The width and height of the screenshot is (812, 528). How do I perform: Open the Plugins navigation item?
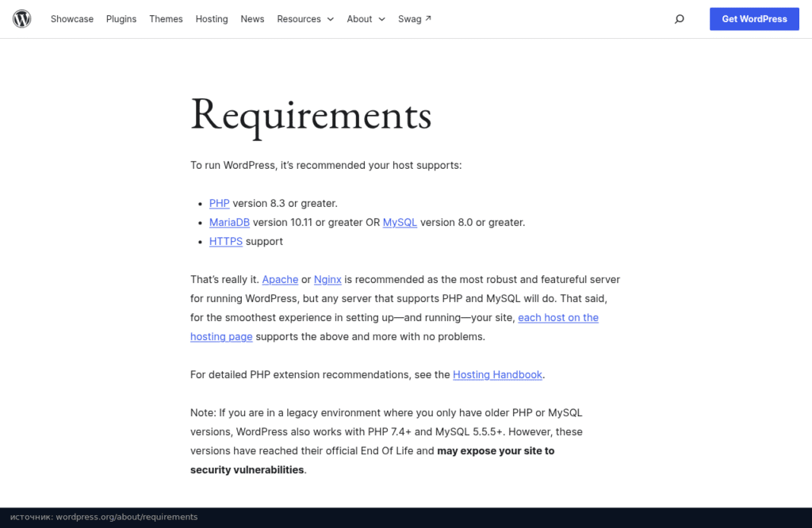coord(121,19)
